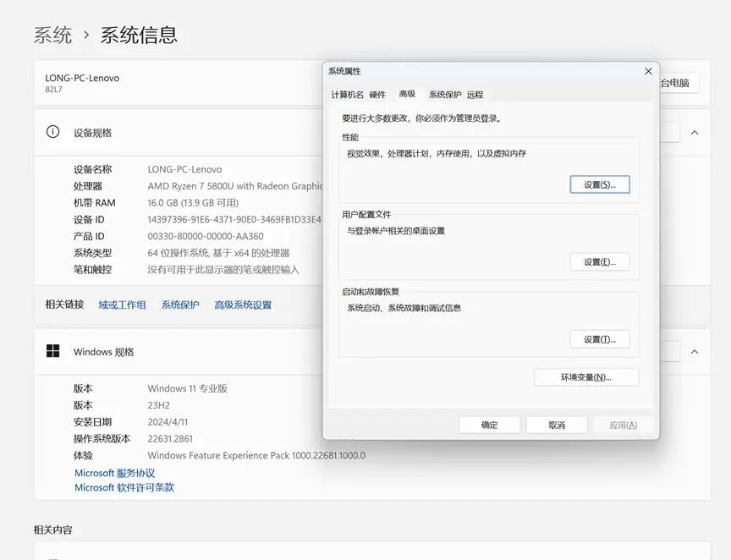
Task: Click the 设备 ID value 14397396-91E6
Action: coord(234,220)
